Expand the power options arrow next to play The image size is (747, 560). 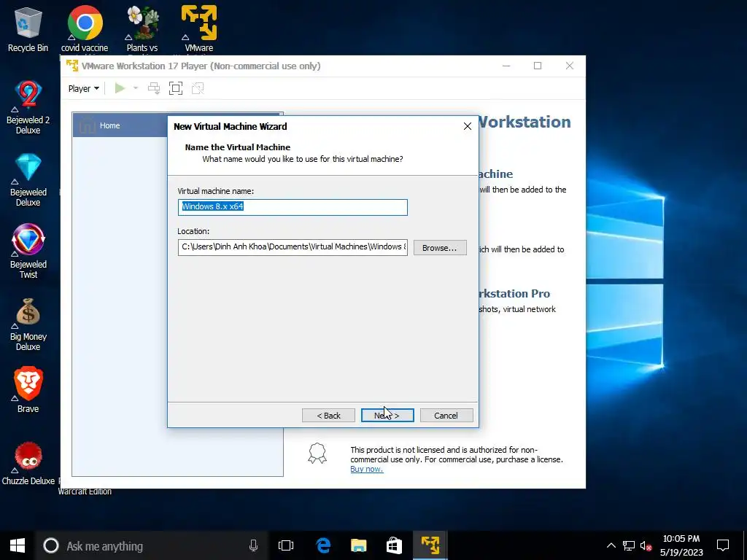click(135, 88)
